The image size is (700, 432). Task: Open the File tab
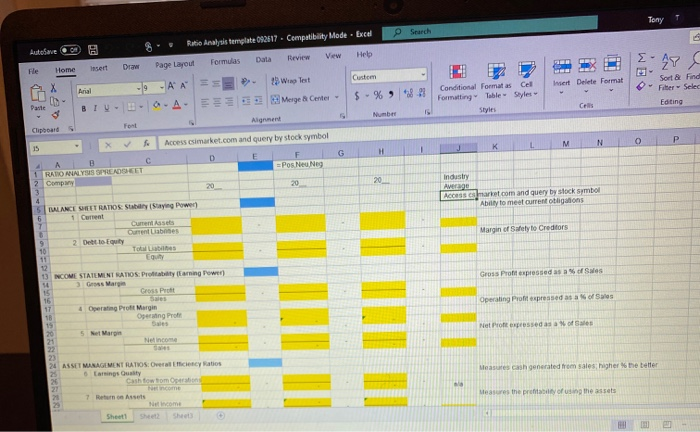tap(33, 71)
